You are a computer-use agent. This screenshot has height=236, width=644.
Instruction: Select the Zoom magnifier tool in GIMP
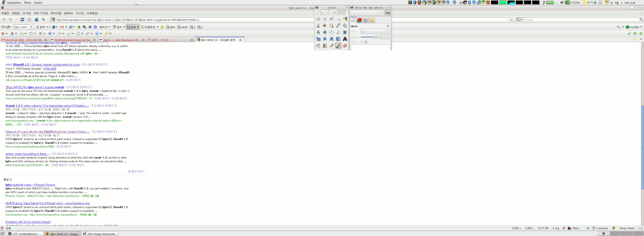345,26
